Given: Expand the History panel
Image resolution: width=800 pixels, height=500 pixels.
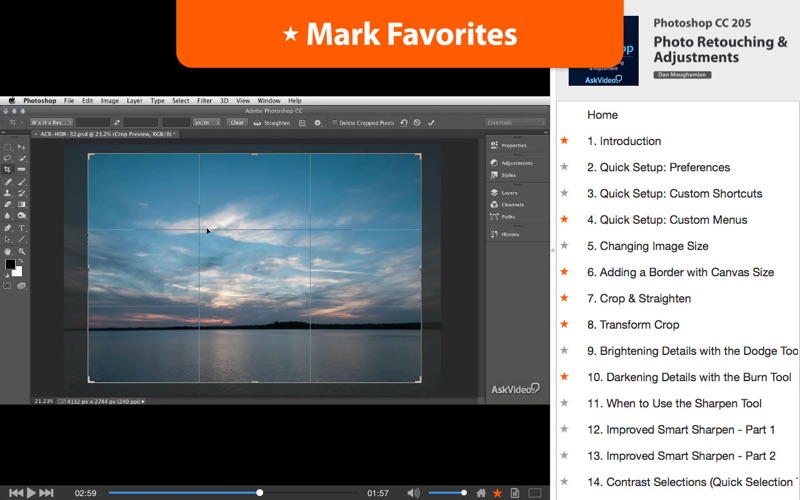Looking at the screenshot, I should click(x=505, y=234).
